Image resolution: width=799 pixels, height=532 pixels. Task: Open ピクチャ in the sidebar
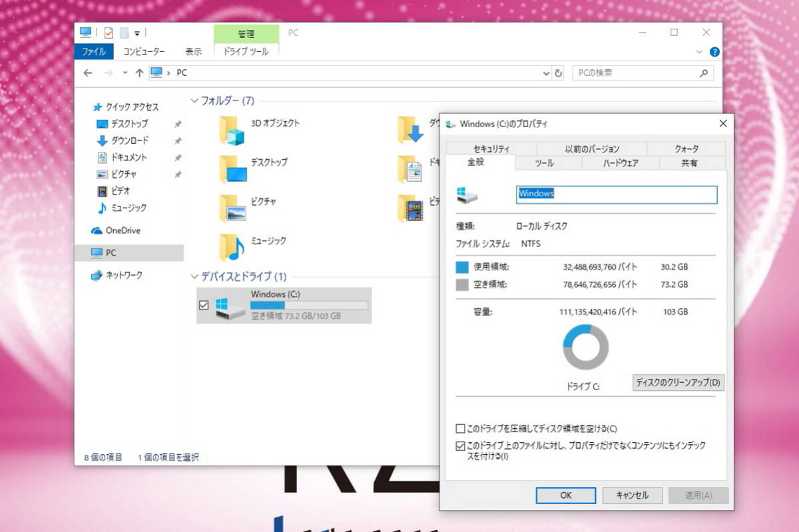123,174
